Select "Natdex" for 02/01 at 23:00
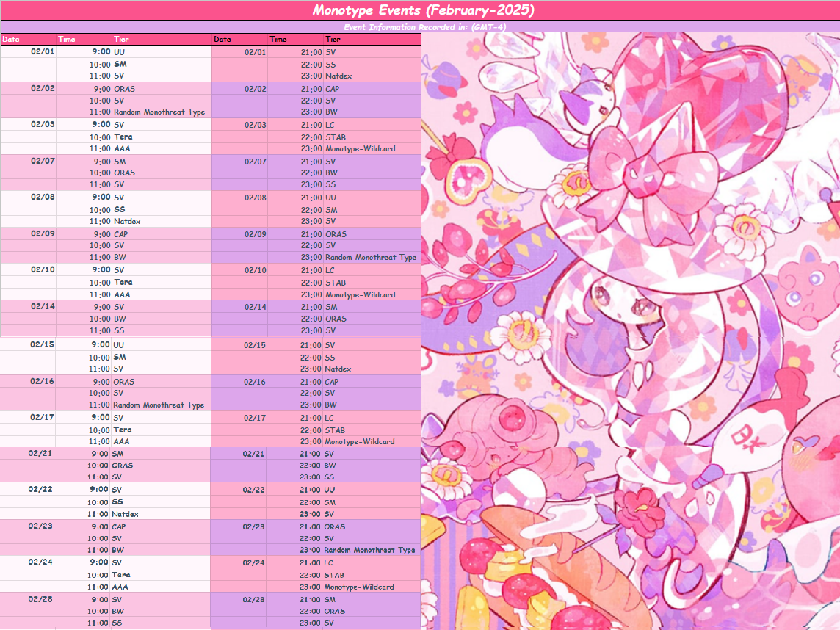Image resolution: width=840 pixels, height=630 pixels. (338, 76)
